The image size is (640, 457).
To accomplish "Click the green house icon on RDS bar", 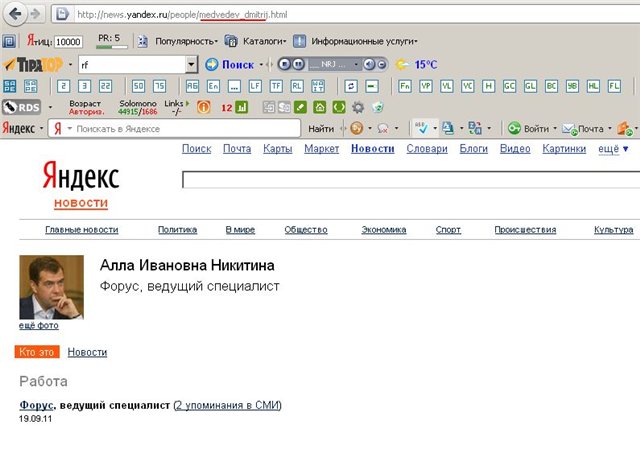I will point(320,107).
